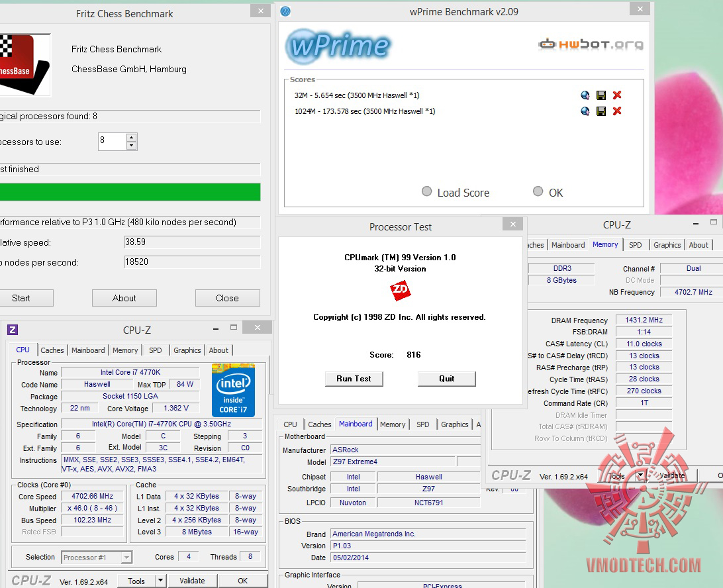Open Caches tab in Mainboard CPU-Z window

click(320, 424)
